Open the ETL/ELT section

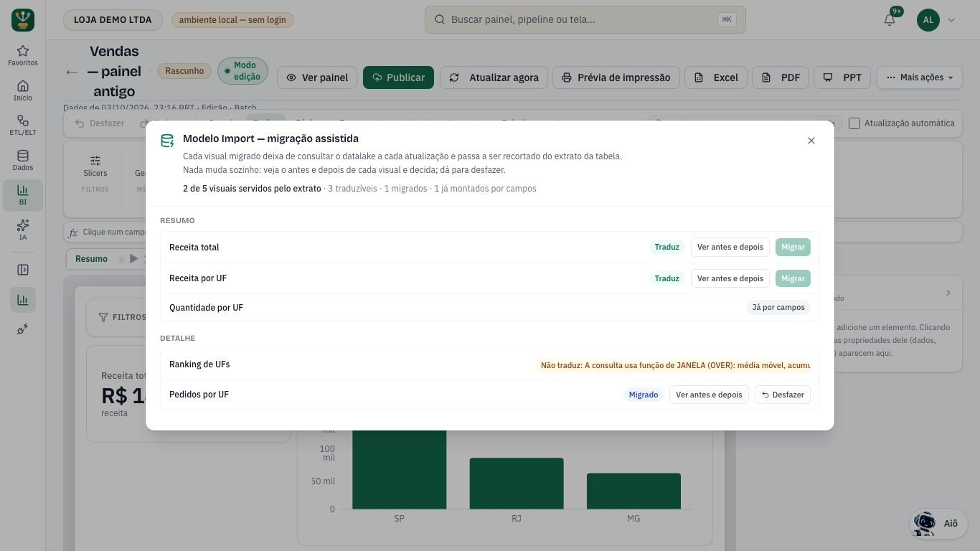[x=23, y=126]
